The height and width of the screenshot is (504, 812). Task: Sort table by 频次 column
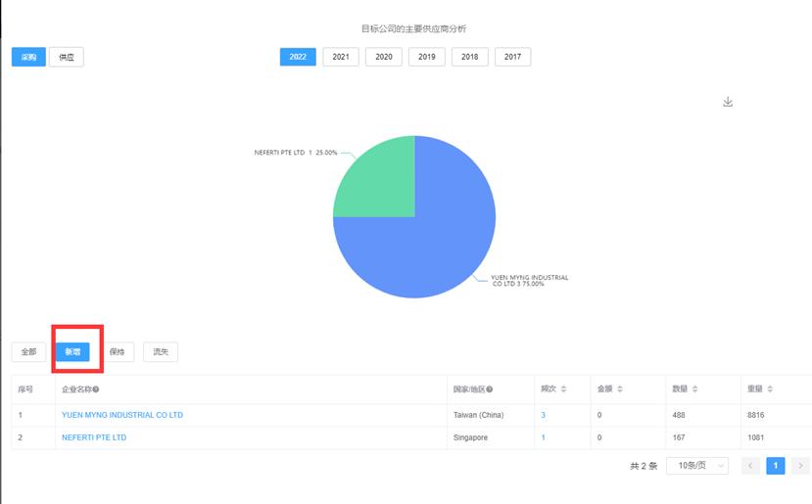[x=563, y=389]
